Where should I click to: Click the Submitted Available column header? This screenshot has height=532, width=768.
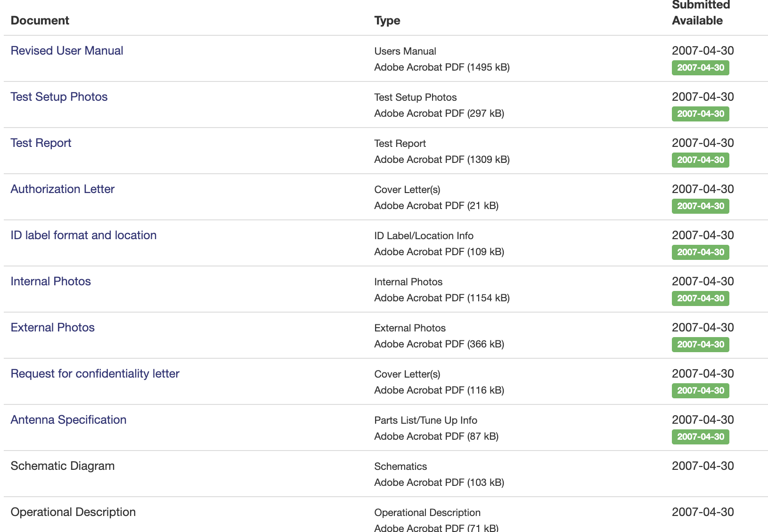(x=701, y=13)
